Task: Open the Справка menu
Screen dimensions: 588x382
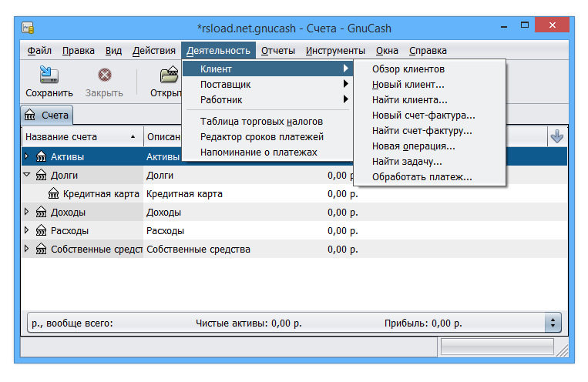Action: pyautogui.click(x=428, y=51)
